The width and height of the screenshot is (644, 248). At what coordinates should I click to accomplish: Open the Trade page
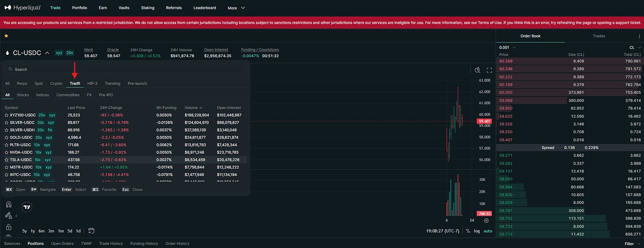coord(55,8)
